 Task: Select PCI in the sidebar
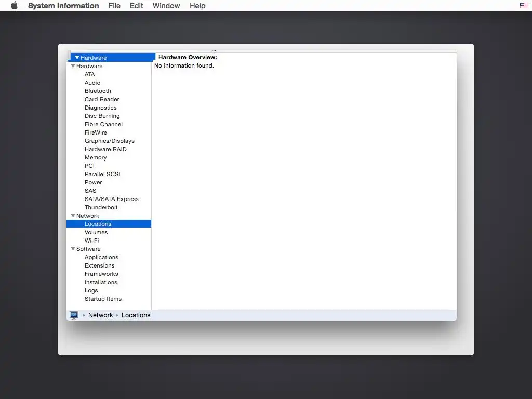point(89,166)
